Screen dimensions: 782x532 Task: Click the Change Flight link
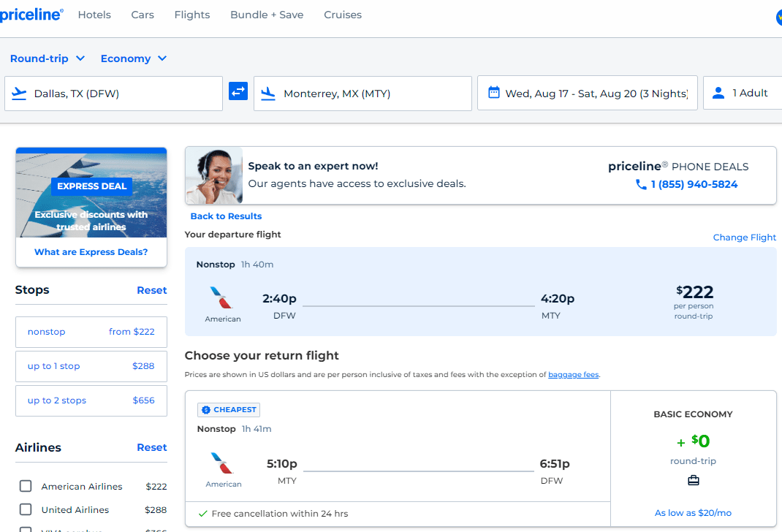[x=744, y=237]
